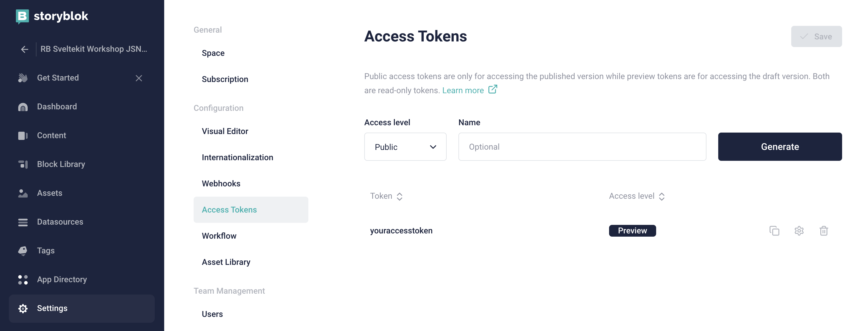The height and width of the screenshot is (331, 868).
Task: Sort the table by Token column
Action: pos(386,196)
